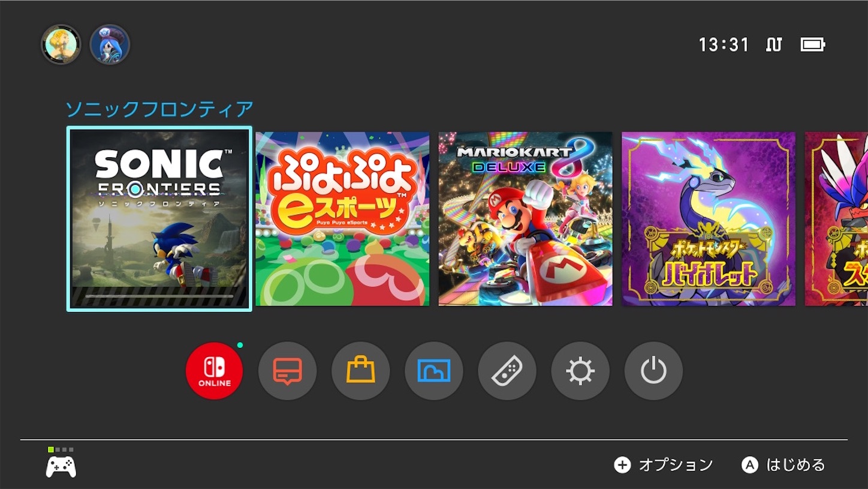Open the Nintendo eShop bag icon
The image size is (868, 489).
click(x=361, y=371)
